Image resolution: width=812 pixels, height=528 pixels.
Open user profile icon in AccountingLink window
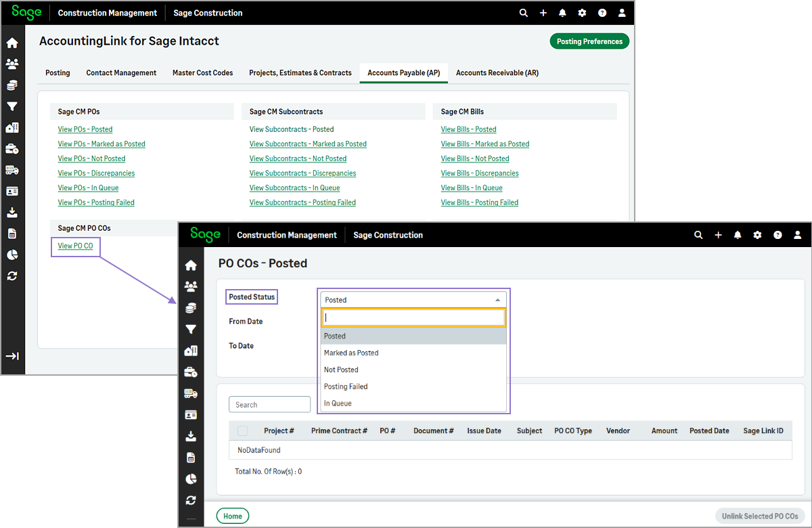click(x=622, y=13)
